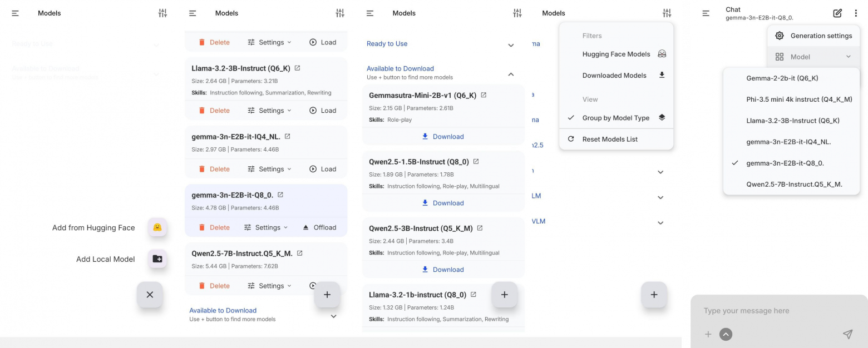The width and height of the screenshot is (868, 348).
Task: Click Reset Models List
Action: click(617, 139)
